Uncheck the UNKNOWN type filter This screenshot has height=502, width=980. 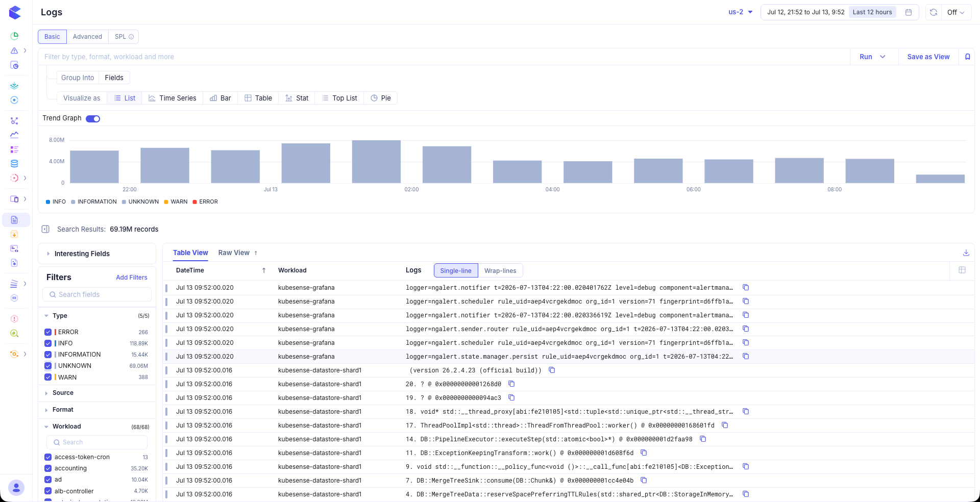click(x=48, y=366)
